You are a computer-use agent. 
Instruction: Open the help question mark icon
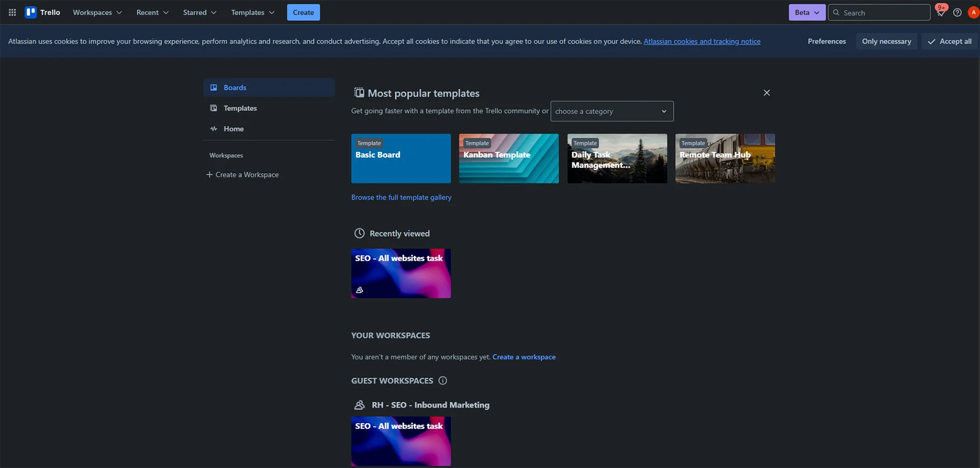pos(957,12)
